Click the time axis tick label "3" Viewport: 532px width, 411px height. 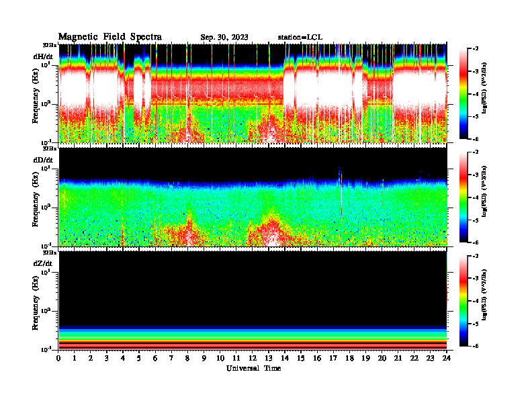(107, 358)
